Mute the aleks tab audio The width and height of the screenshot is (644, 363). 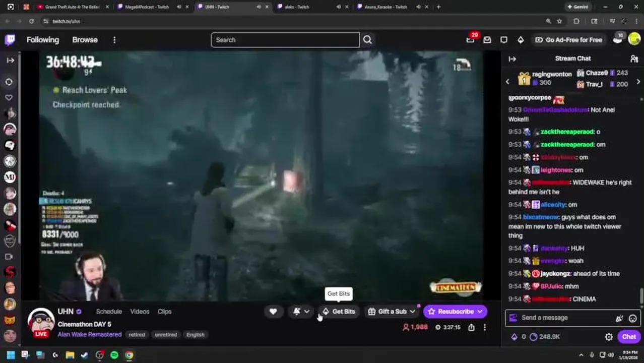339,7
